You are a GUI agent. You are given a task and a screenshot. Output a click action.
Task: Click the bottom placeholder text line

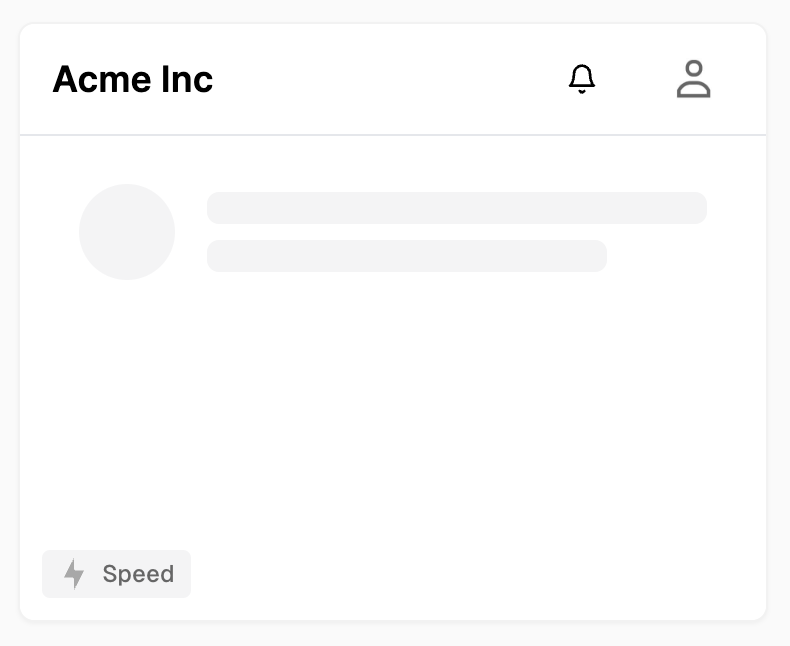[x=407, y=256]
